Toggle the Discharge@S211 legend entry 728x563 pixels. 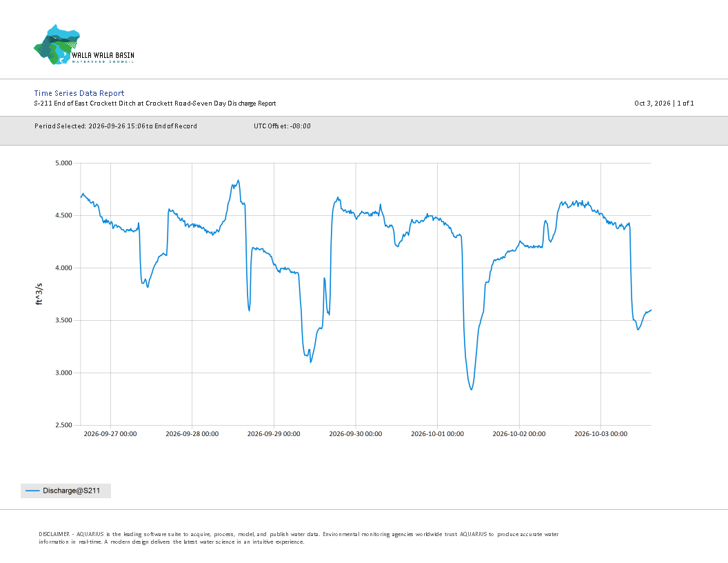point(66,491)
